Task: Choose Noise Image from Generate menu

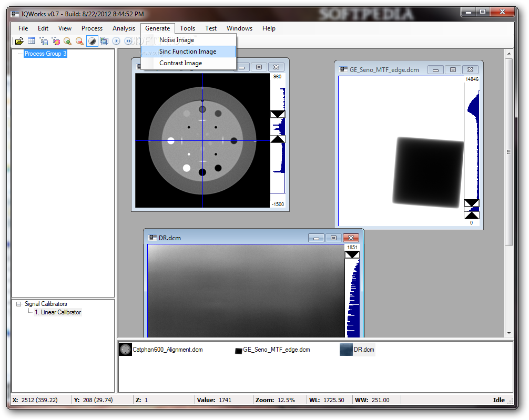Action: click(188, 40)
